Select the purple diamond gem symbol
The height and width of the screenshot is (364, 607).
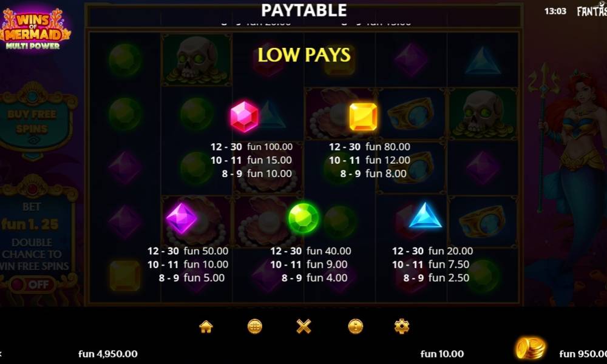point(181,218)
